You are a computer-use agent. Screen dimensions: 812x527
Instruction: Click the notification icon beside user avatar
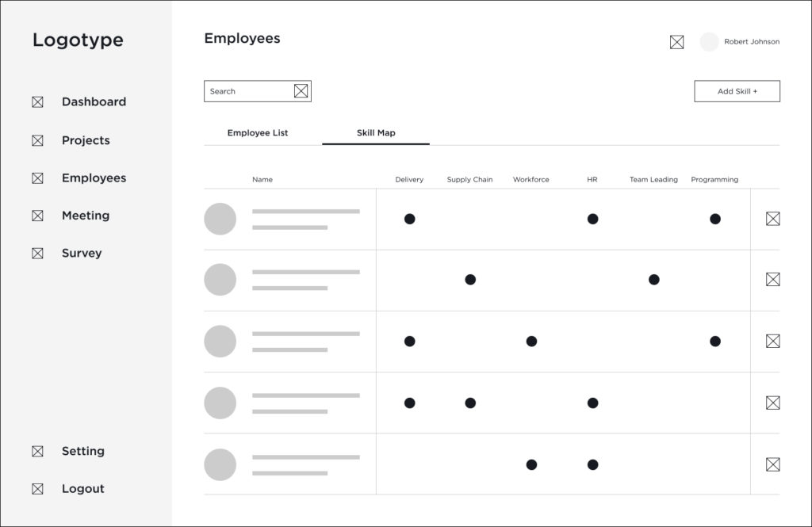click(x=676, y=42)
